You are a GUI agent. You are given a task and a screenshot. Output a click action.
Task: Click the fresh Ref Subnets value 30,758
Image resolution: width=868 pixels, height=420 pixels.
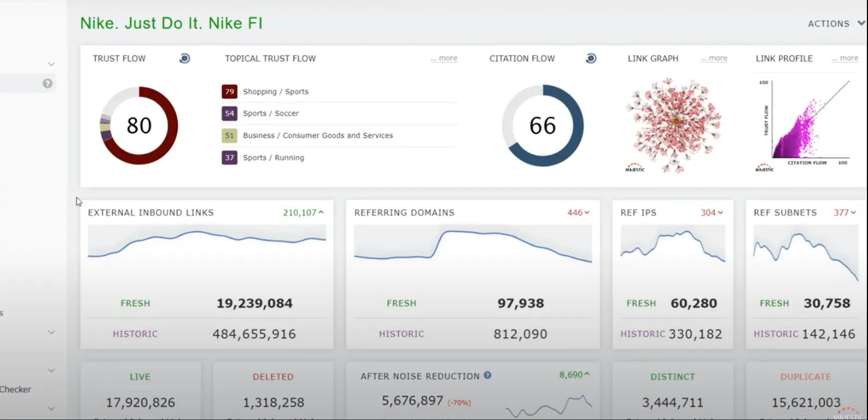coord(827,303)
